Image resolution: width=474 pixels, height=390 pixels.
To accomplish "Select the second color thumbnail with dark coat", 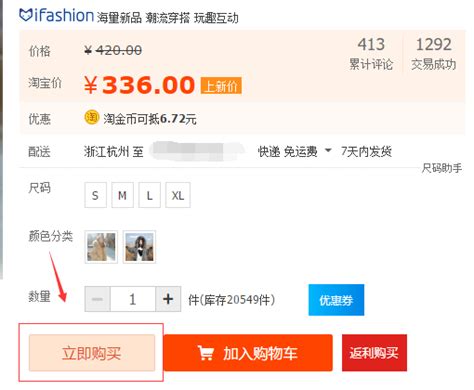I will click(x=139, y=247).
